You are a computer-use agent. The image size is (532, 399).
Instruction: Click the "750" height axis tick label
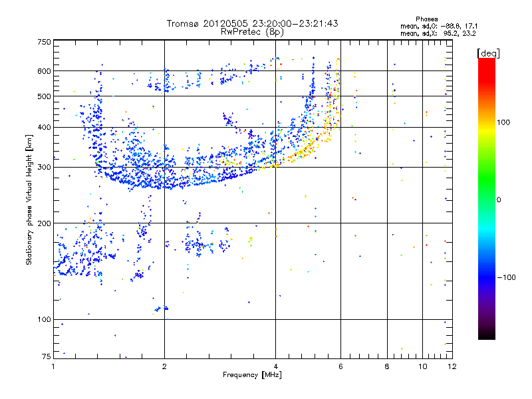pos(45,42)
